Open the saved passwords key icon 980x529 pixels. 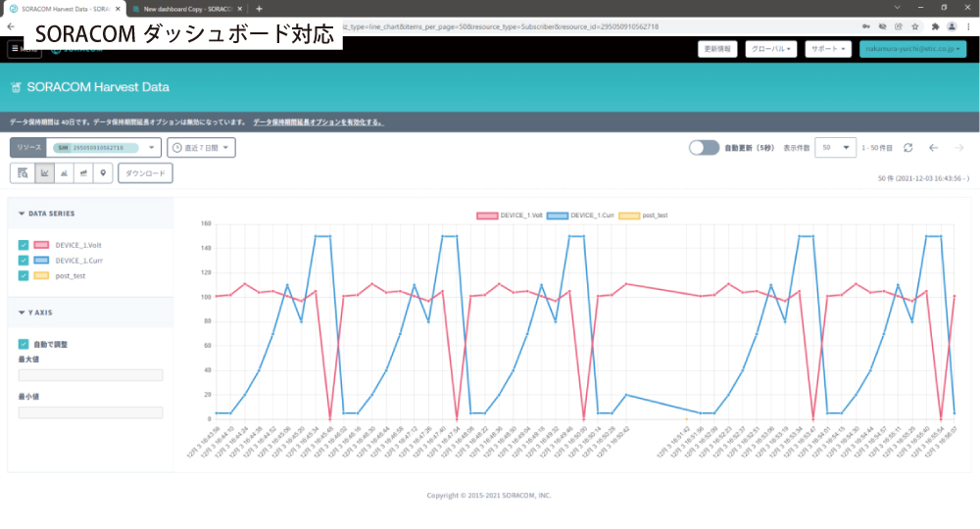pos(865,26)
